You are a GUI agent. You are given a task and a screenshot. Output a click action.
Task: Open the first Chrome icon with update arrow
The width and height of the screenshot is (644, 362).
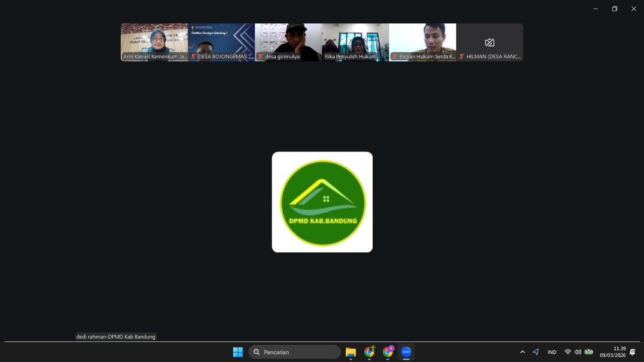point(369,352)
